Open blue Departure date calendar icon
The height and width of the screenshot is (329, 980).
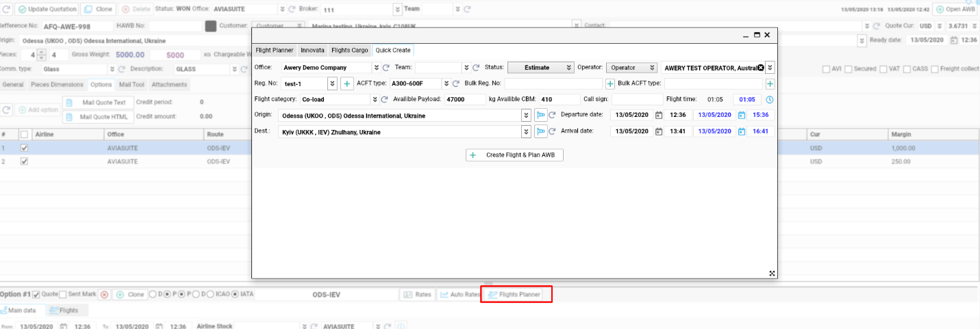741,115
